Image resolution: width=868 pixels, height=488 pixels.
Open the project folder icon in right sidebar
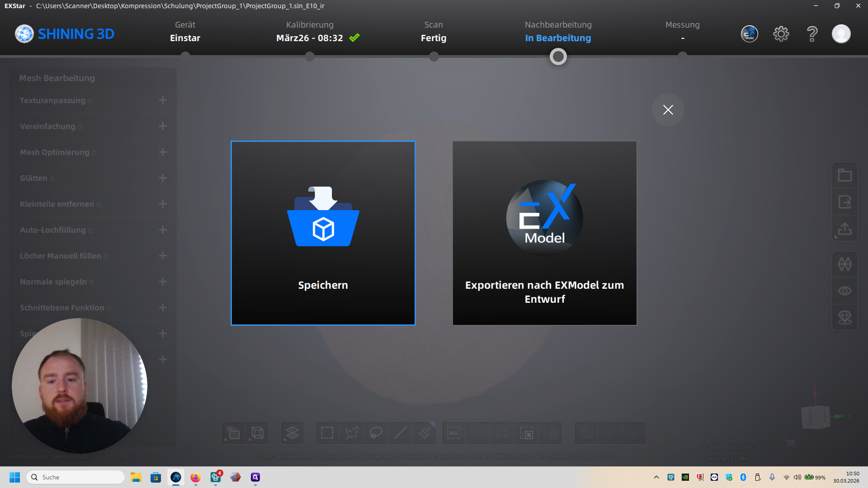click(x=844, y=175)
